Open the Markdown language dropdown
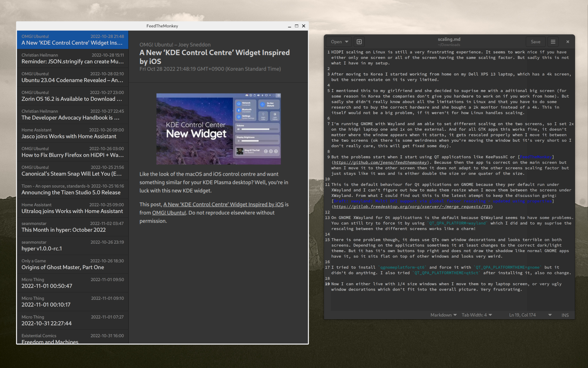Viewport: 588px width, 368px height. (443, 315)
